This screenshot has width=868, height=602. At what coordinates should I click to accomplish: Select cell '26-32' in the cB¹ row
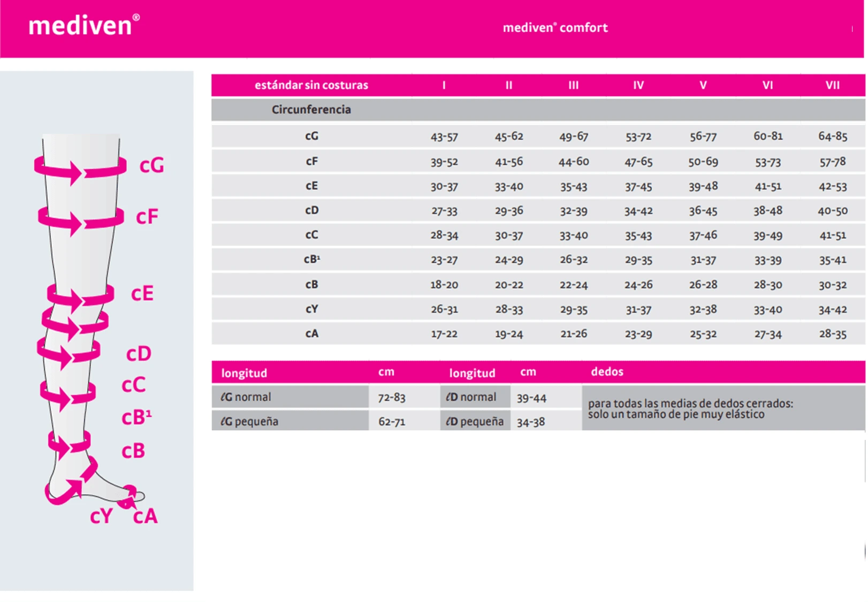coord(574,260)
